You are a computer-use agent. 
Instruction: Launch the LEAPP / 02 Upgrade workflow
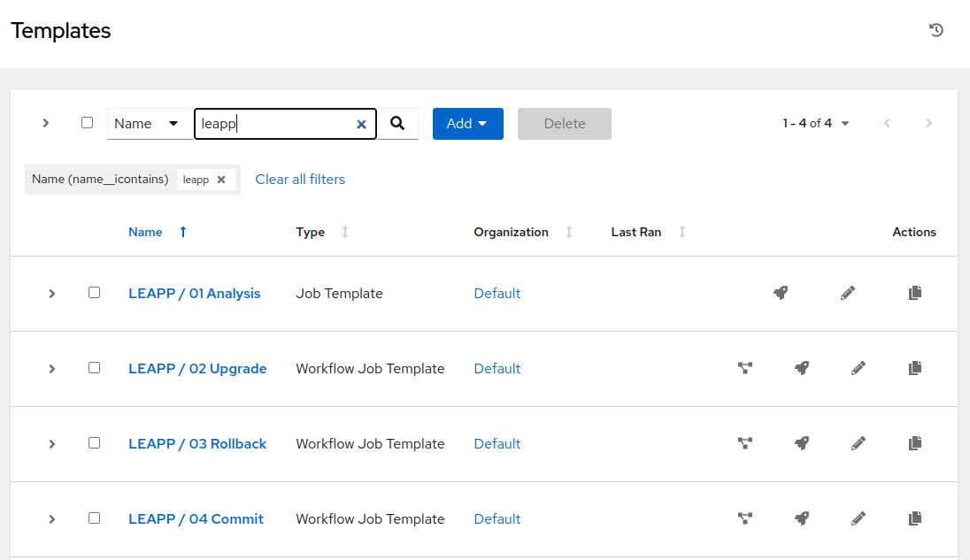coord(802,368)
